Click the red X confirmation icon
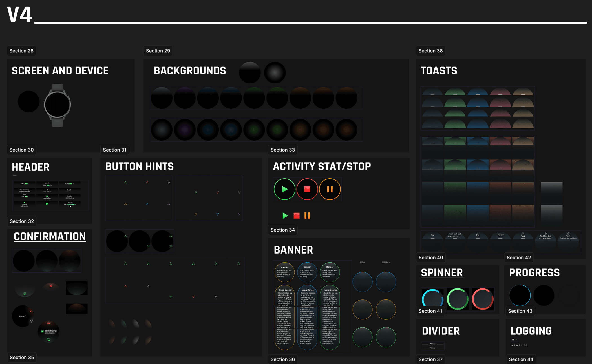Image resolution: width=592 pixels, height=364 pixels. (x=51, y=286)
